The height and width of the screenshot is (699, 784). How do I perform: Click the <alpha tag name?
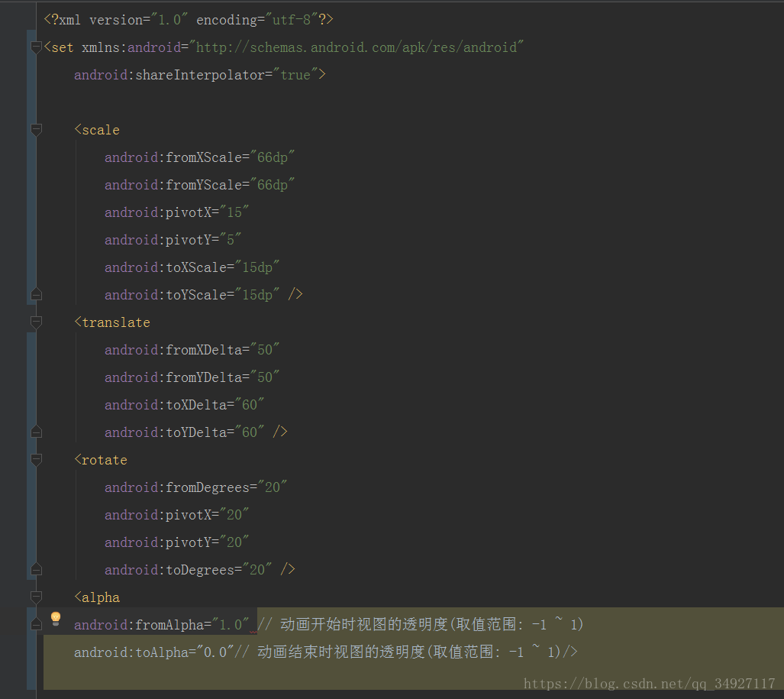(97, 597)
